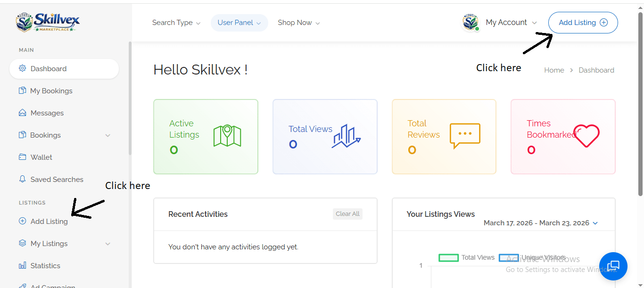Viewport: 644px width, 288px height.
Task: Click the Active Listings map icon
Action: click(x=227, y=136)
